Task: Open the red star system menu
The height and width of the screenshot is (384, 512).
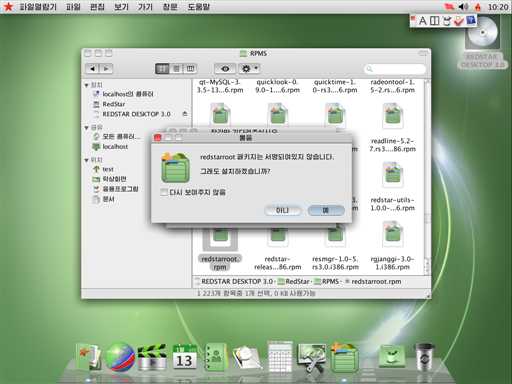Action: [7, 7]
